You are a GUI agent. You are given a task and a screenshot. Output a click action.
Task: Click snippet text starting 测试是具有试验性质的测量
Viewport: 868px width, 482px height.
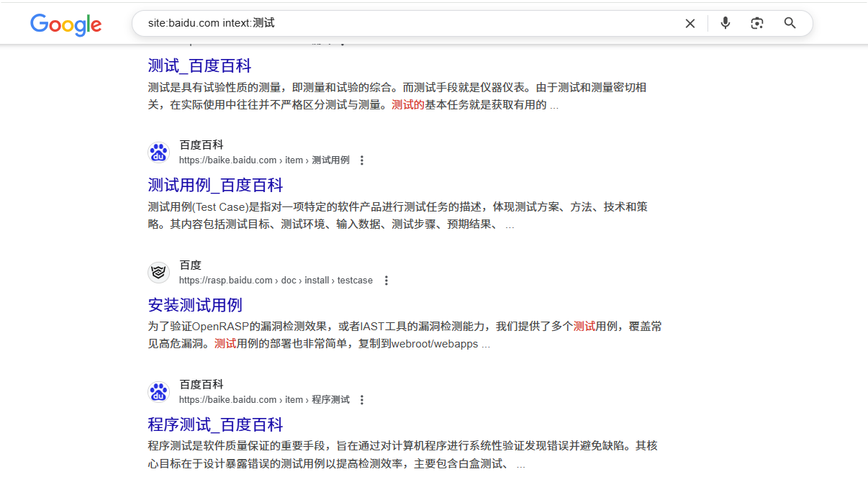(397, 96)
